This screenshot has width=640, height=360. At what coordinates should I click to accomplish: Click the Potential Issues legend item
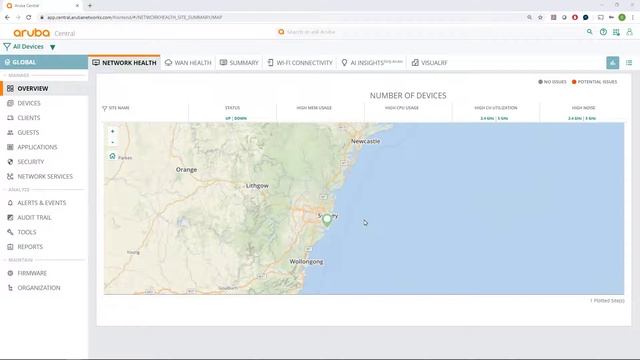click(x=594, y=82)
